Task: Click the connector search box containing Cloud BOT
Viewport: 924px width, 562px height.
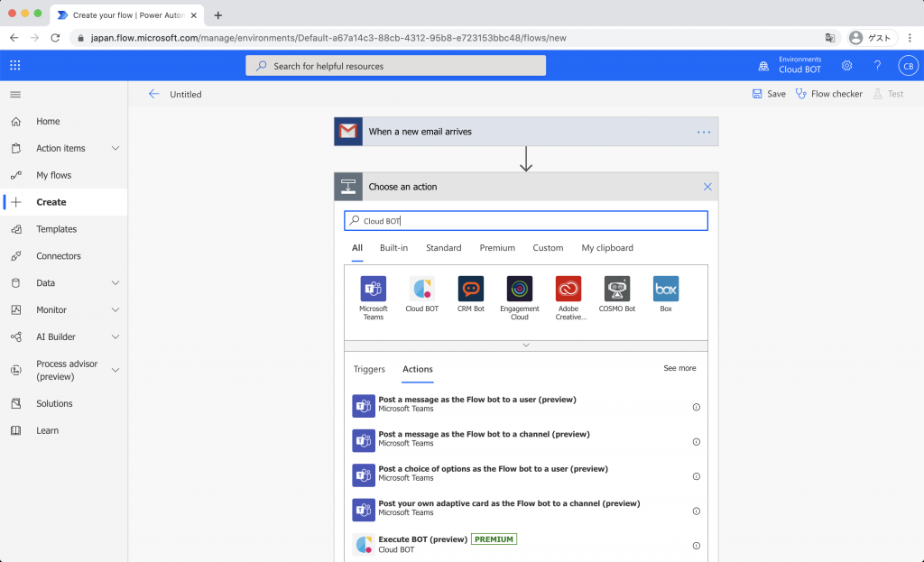Action: click(526, 221)
